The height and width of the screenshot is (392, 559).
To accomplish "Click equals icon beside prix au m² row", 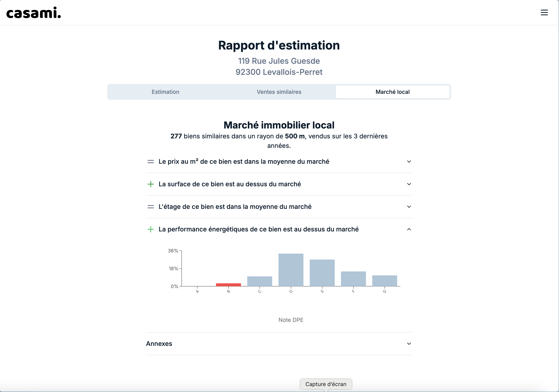I will click(x=151, y=162).
